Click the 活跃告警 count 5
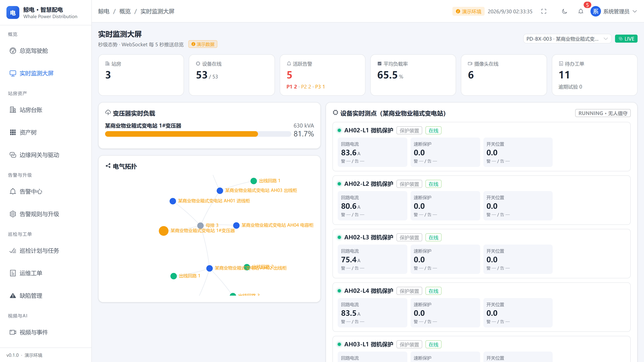Viewport: 644px width, 362px height. coord(290,75)
